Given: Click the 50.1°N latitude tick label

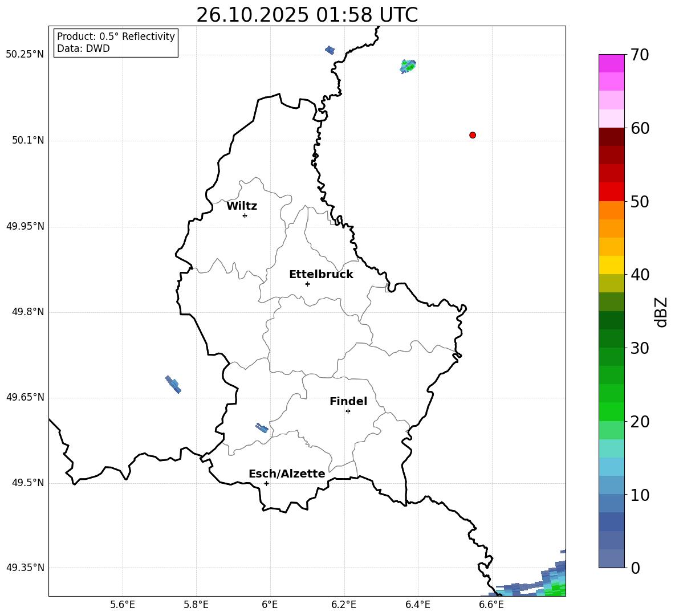Looking at the screenshot, I should tap(28, 140).
